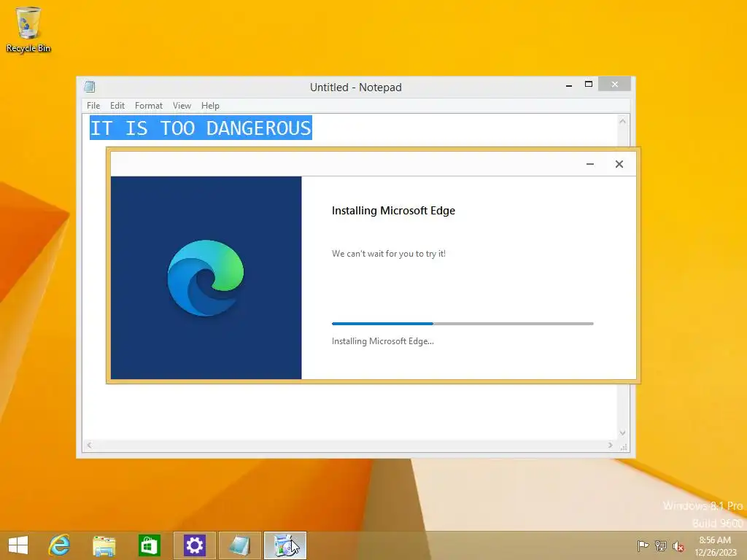Screen dimensions: 747x560
Task: Click Notepad vertical scrollbar up arrow
Action: click(x=622, y=121)
